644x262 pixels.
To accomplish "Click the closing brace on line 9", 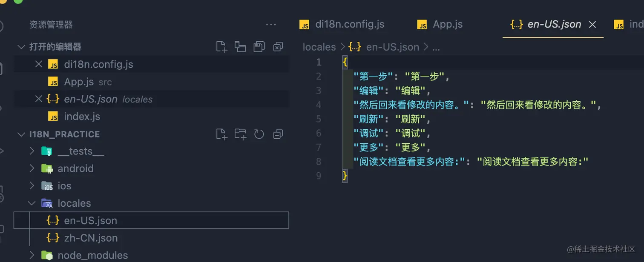I will pos(345,176).
